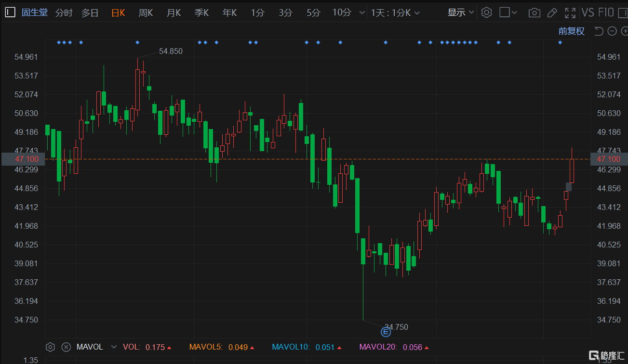Click the 39.081 label on left axis
The width and height of the screenshot is (628, 364).
pyautogui.click(x=26, y=263)
